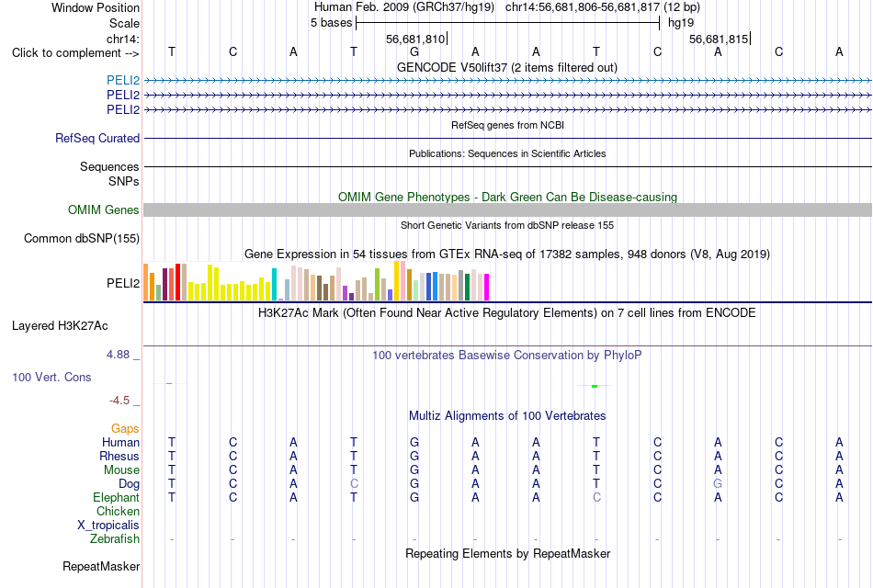Click the "Layered H3K27Ac" track label

tap(60, 326)
